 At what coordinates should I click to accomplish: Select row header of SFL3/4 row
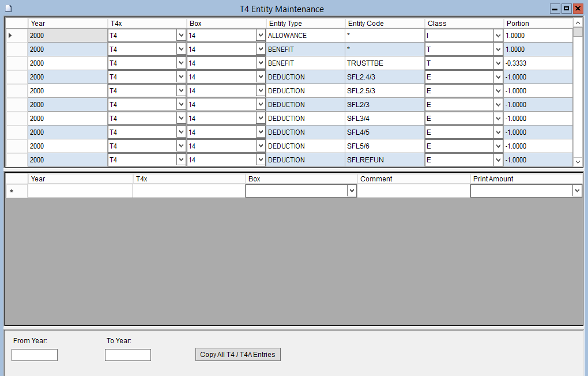17,119
